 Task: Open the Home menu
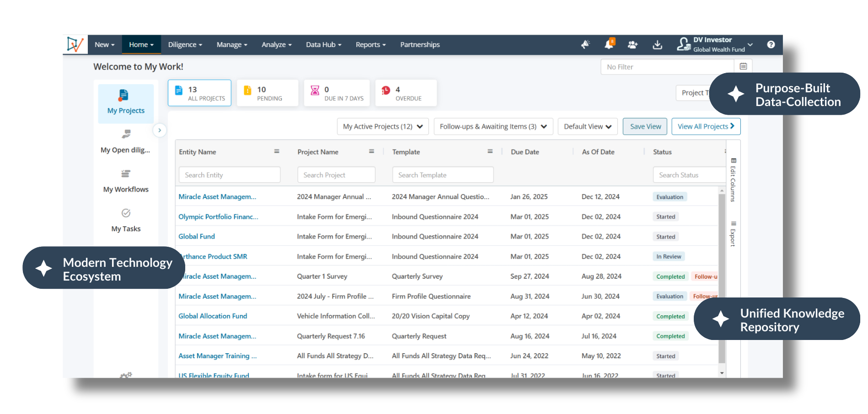click(x=141, y=45)
